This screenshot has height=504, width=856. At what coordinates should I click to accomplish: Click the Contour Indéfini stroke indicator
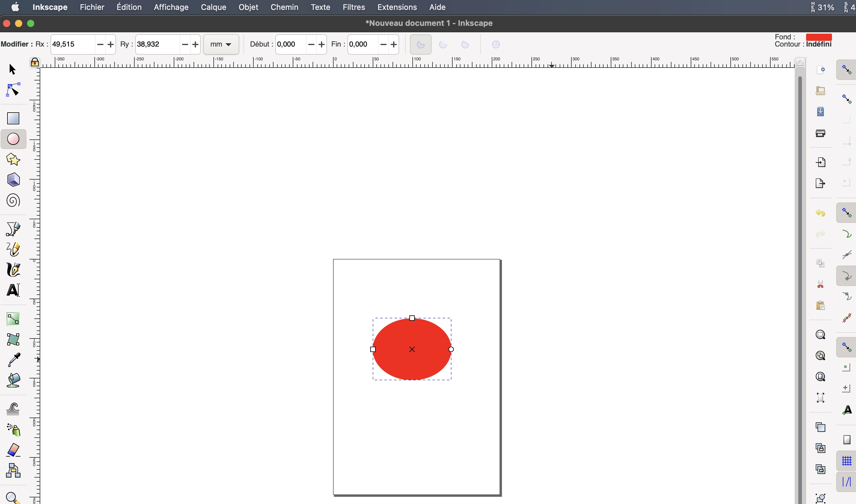coord(819,44)
